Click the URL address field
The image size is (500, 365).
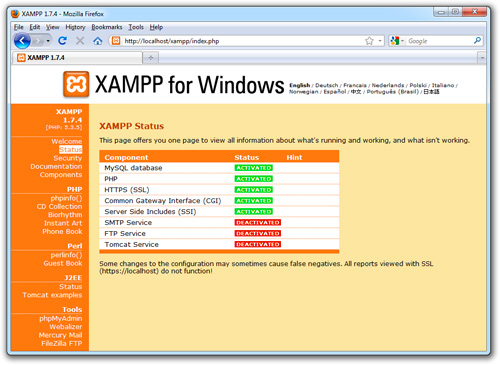243,41
